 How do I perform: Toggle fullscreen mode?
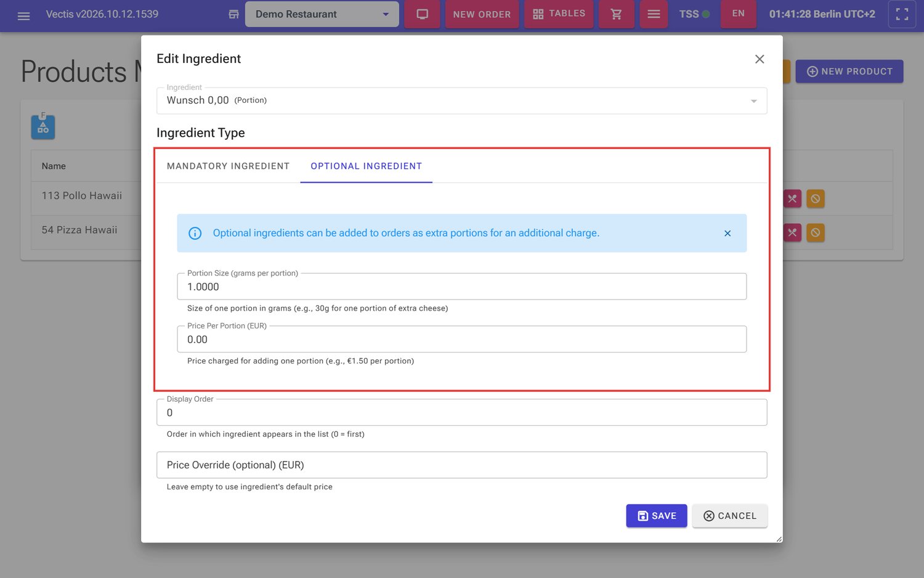pos(902,14)
